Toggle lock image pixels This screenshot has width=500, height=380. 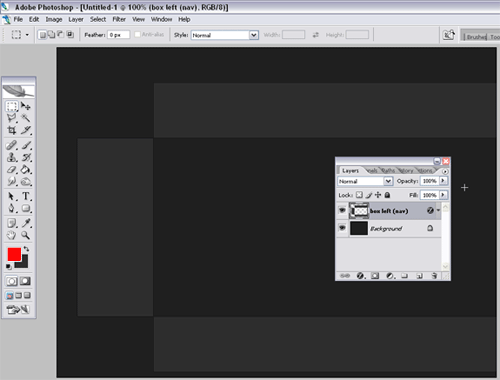click(x=369, y=195)
